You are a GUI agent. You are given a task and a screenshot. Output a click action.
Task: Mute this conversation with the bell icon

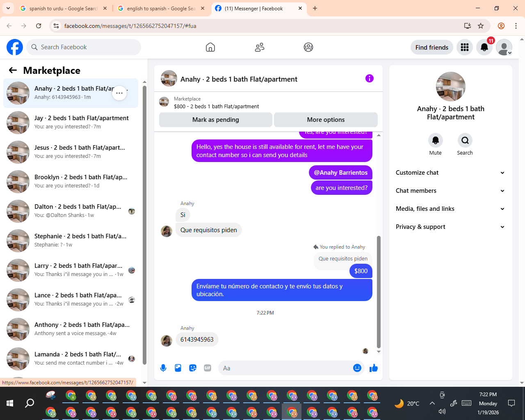tap(436, 140)
